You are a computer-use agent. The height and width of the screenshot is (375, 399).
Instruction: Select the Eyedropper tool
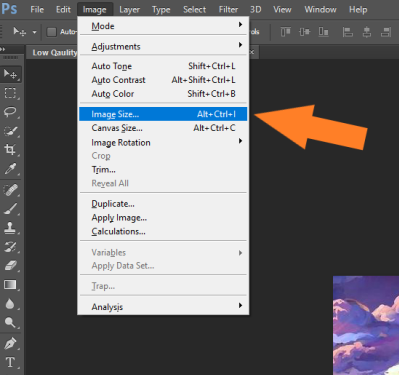(11, 169)
